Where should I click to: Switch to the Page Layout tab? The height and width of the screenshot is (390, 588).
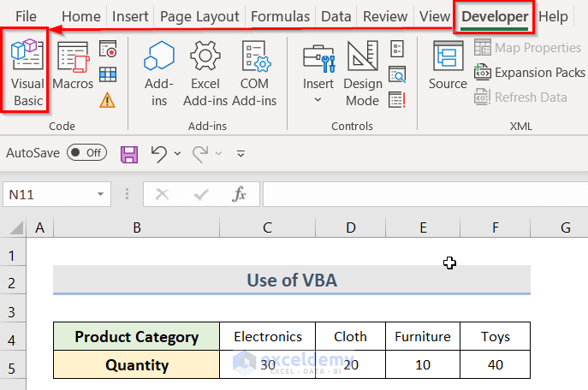(199, 16)
